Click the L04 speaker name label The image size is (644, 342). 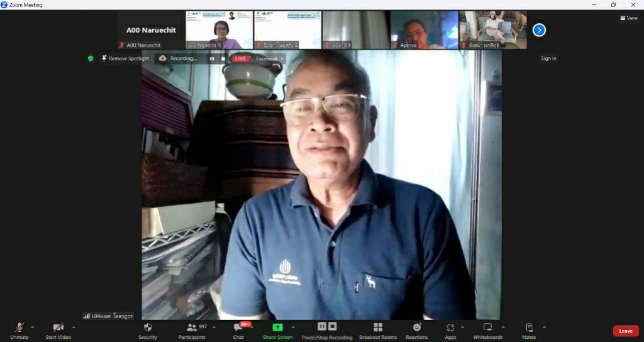[x=112, y=316]
